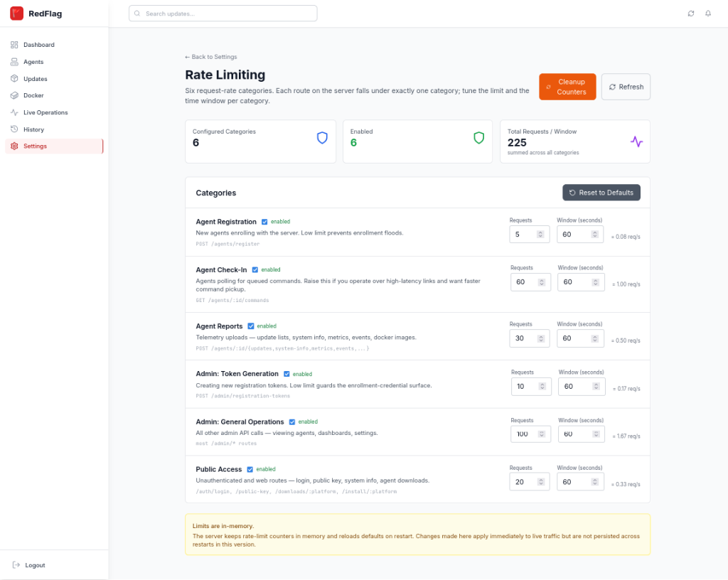Go to Agents page
This screenshot has height=580, width=728.
click(x=54, y=62)
